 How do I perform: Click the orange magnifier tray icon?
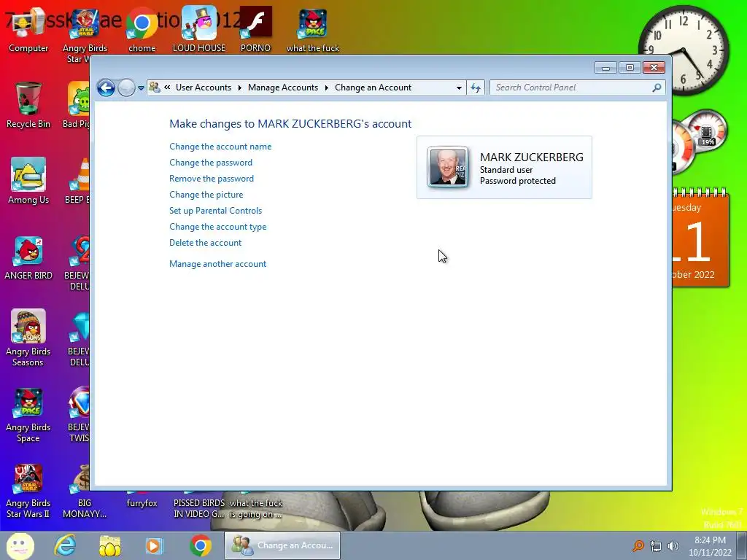638,545
